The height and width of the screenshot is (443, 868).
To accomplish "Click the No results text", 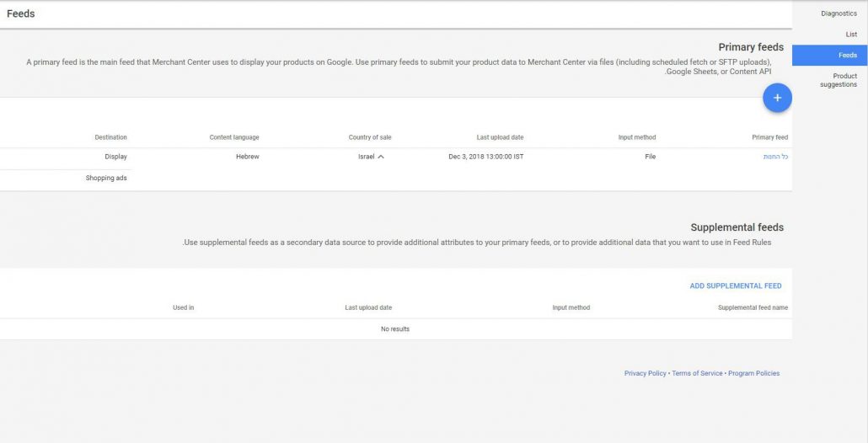I will click(x=395, y=329).
